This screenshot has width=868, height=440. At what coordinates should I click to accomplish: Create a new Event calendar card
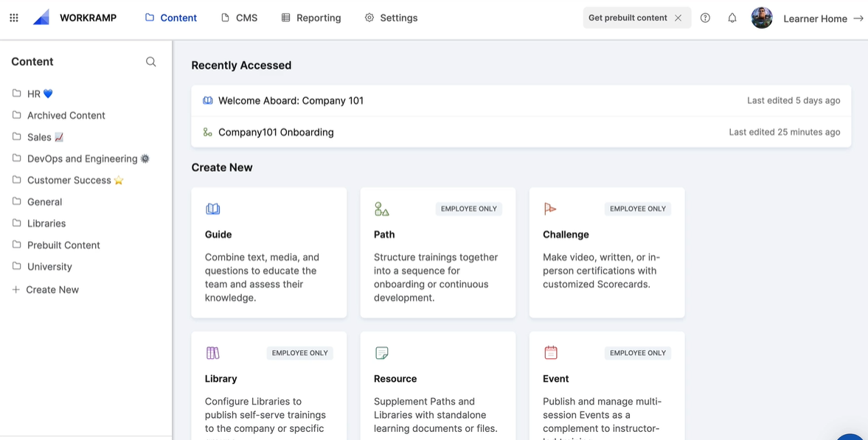tap(607, 385)
